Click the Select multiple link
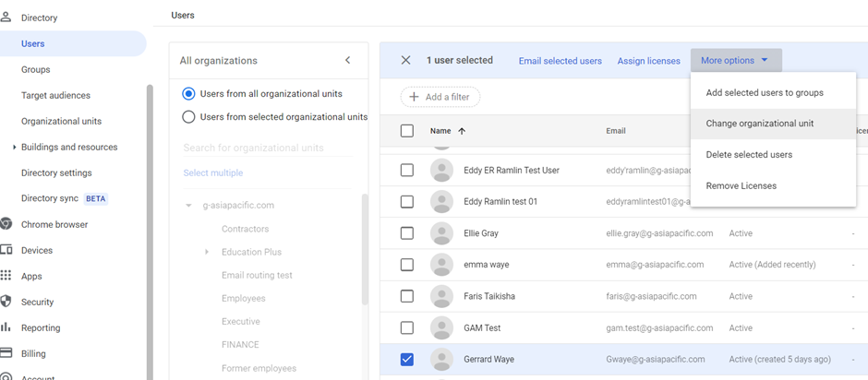This screenshot has width=868, height=380. (213, 172)
